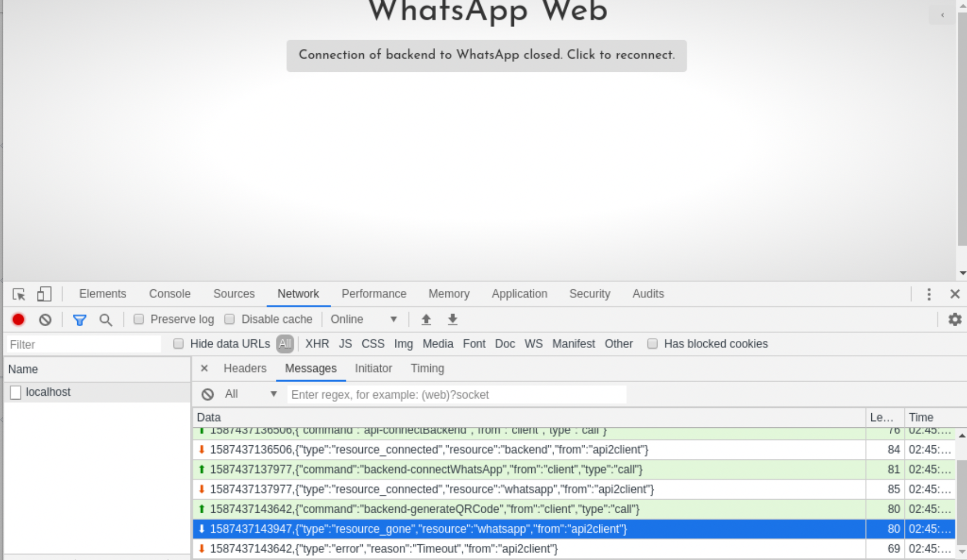Toggle the device toolbar icon

coord(44,294)
